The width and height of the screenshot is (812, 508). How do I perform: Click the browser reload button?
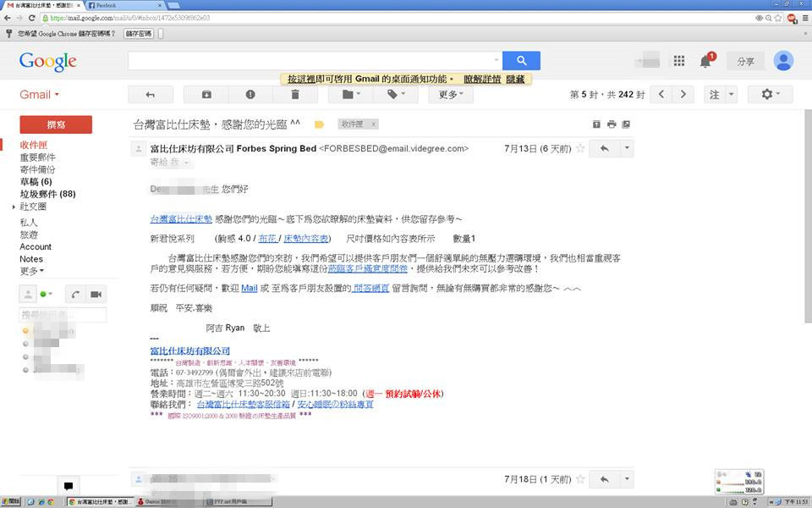click(31, 18)
